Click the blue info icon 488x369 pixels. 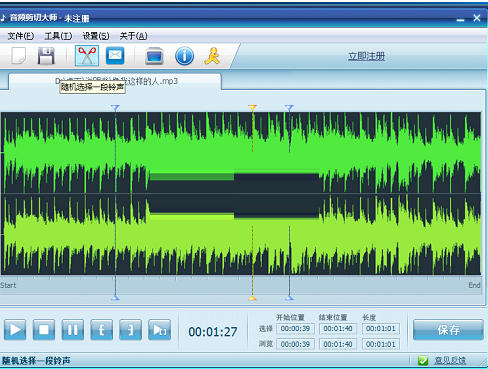coord(184,56)
